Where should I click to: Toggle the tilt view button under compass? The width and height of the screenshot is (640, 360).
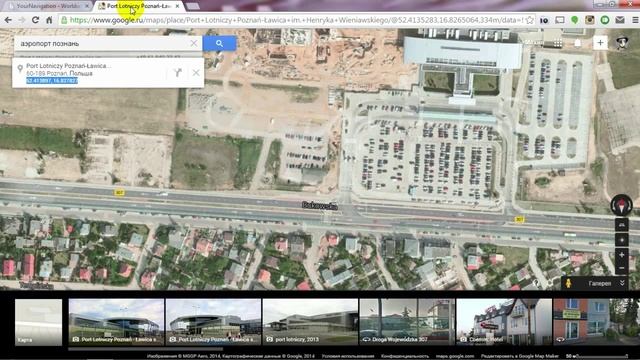(x=622, y=224)
